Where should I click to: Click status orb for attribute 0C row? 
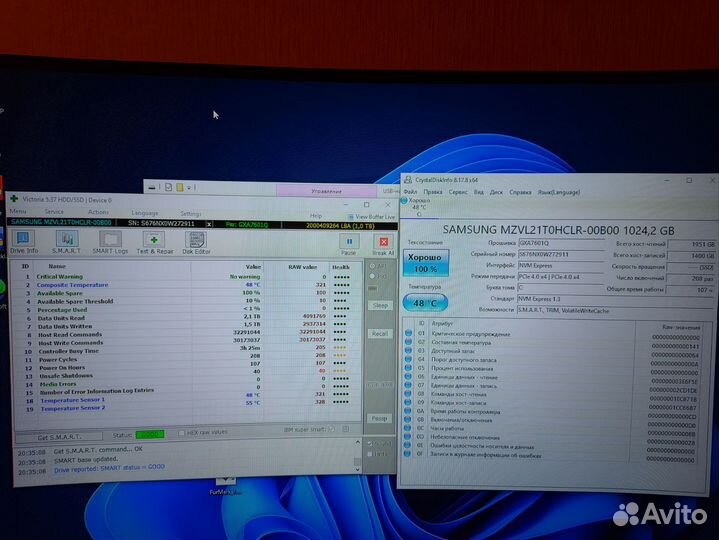click(407, 428)
